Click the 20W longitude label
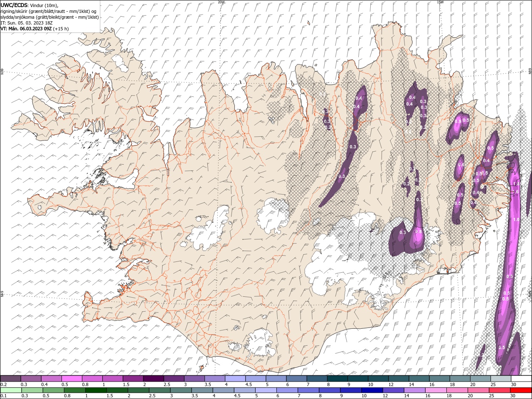Image resolution: width=532 pixels, height=399 pixels. point(222,2)
